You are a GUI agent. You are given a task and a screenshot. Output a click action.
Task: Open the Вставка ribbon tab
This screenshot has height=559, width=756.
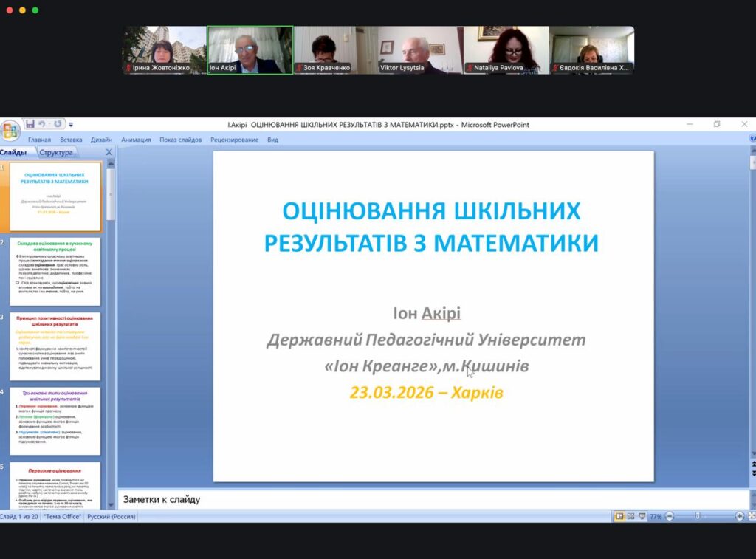click(72, 140)
